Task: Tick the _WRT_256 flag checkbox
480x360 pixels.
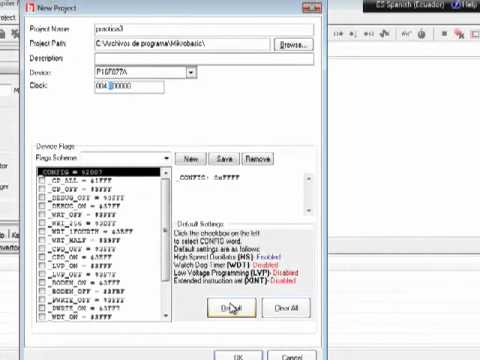Action: pyautogui.click(x=42, y=223)
